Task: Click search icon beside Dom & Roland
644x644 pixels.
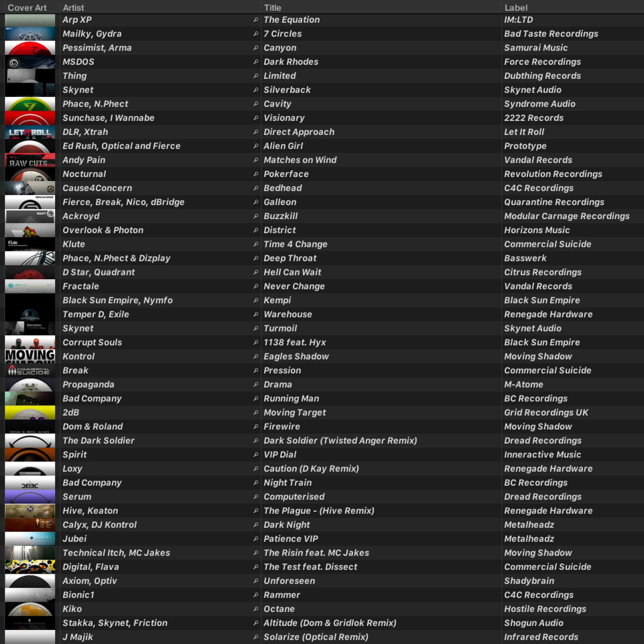Action: click(x=256, y=427)
